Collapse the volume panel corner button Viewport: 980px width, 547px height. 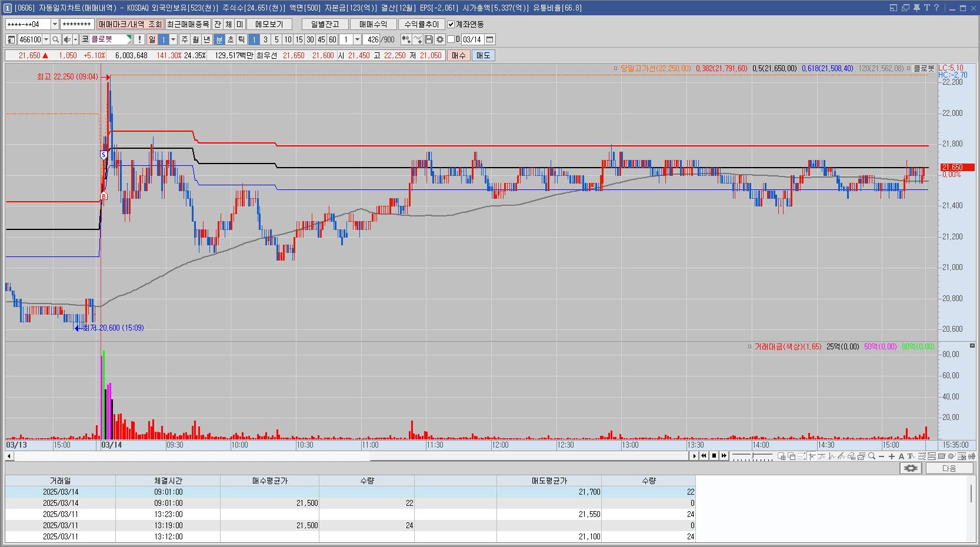(x=972, y=345)
